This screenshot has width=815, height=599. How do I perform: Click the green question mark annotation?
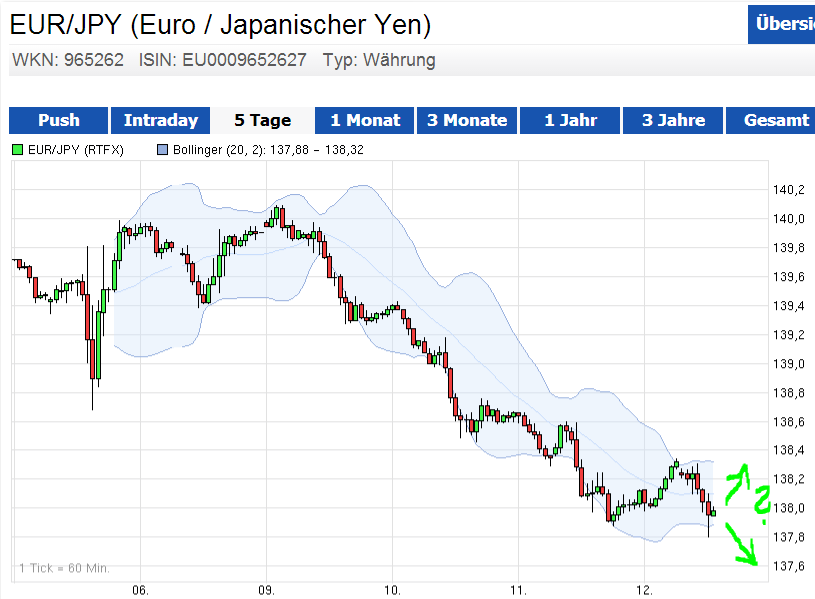pyautogui.click(x=764, y=498)
